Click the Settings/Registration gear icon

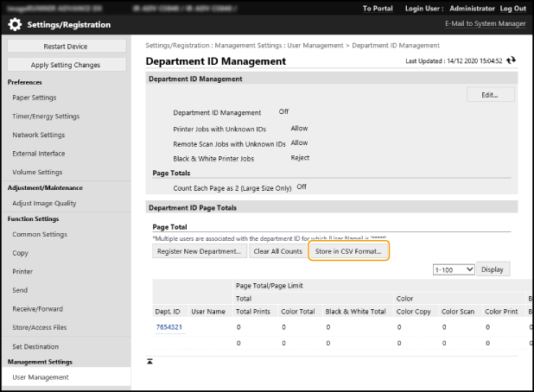pyautogui.click(x=15, y=24)
